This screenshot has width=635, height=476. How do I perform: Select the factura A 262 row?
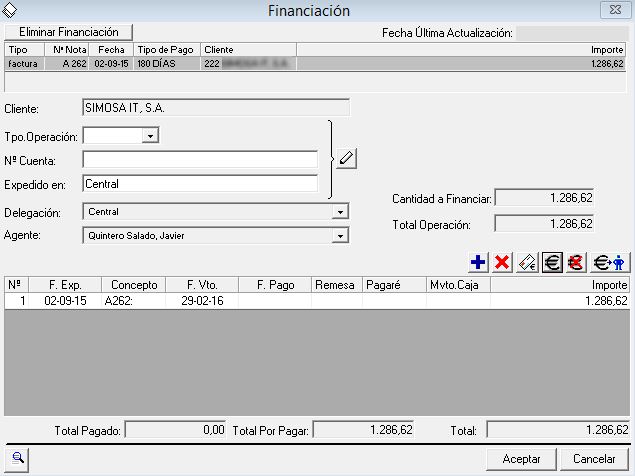300,63
